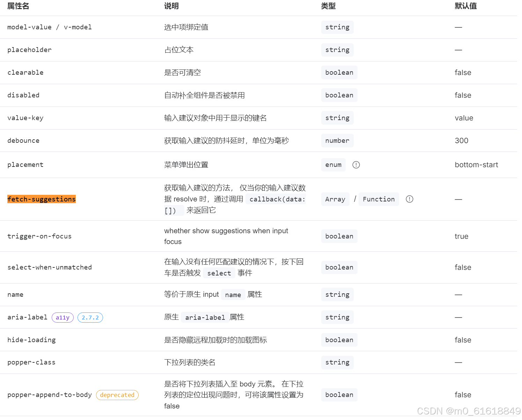Click the trigger-on-focus property name

pyautogui.click(x=39, y=236)
